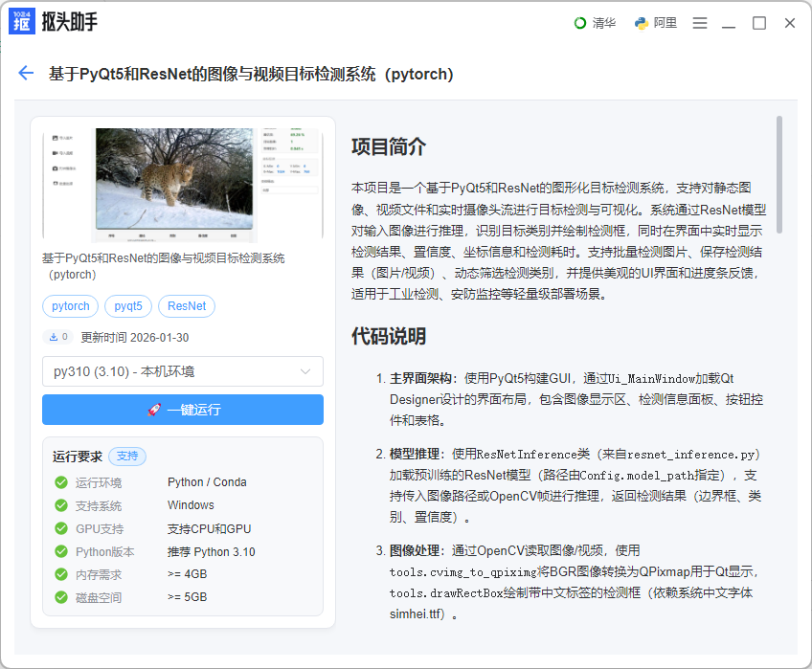Viewport: 812px width, 669px height.
Task: Click the Python版本 label
Action: tap(105, 552)
